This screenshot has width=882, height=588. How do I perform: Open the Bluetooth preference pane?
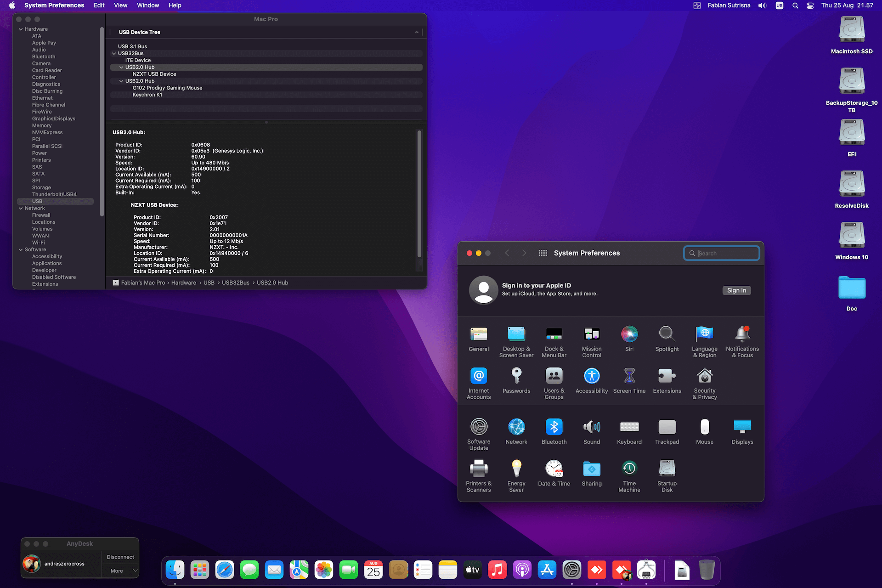click(x=554, y=427)
